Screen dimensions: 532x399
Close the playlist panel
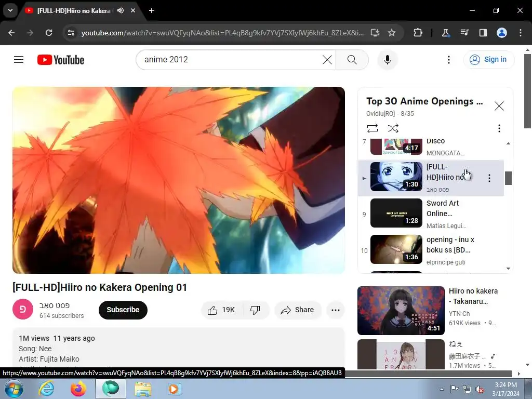(x=499, y=106)
